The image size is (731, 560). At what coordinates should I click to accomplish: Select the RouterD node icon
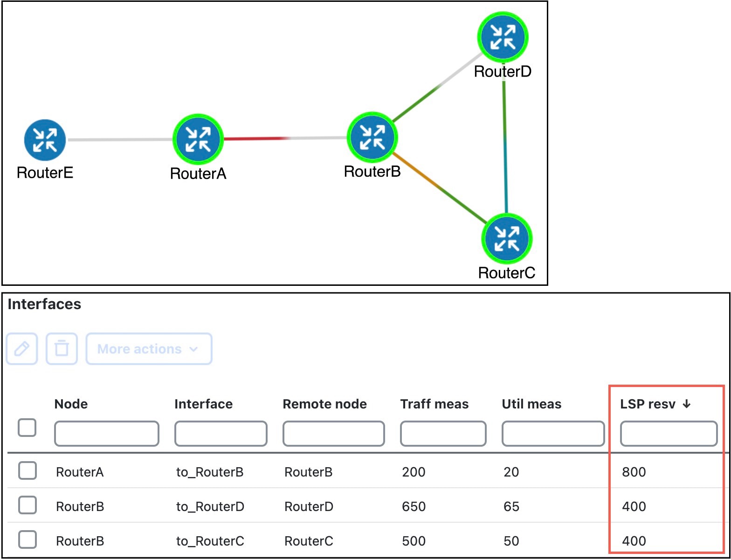tap(503, 37)
